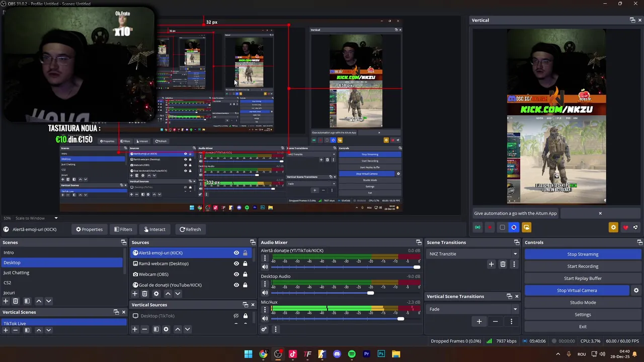Open Scene Transitions more options dots
This screenshot has height=362, width=644.
[x=514, y=264]
